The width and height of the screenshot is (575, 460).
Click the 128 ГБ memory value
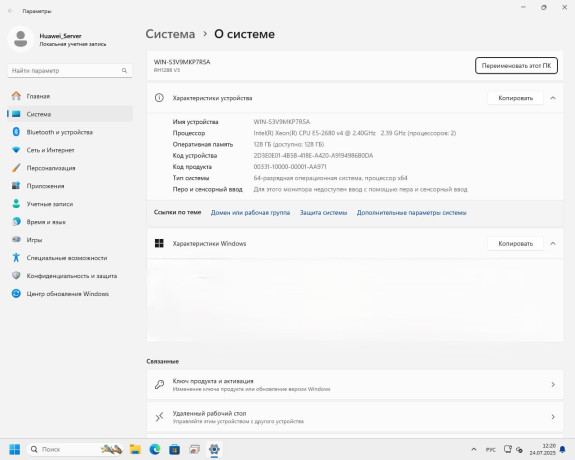point(289,144)
